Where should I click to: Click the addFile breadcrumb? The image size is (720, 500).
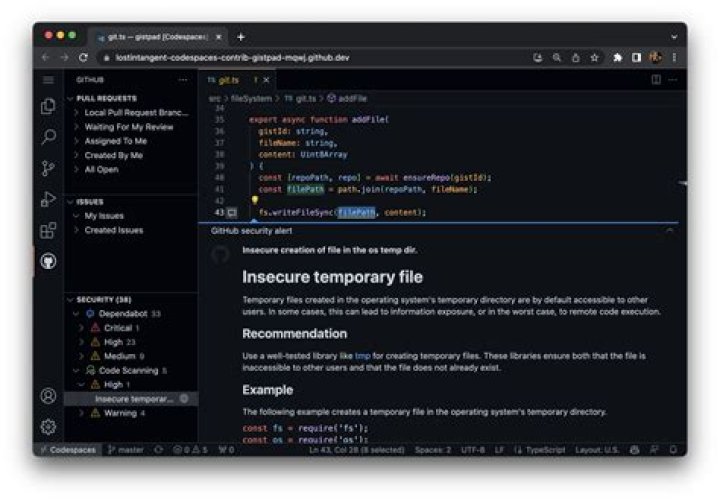coord(352,98)
